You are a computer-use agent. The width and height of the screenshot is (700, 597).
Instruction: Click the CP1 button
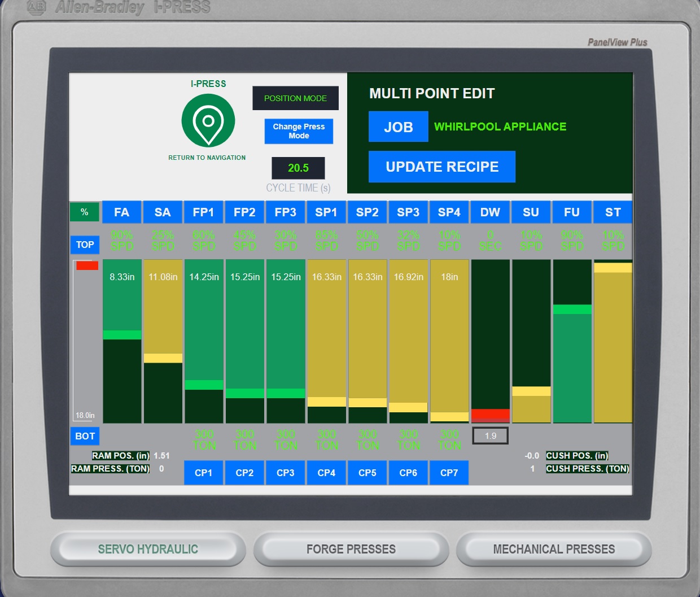(203, 473)
